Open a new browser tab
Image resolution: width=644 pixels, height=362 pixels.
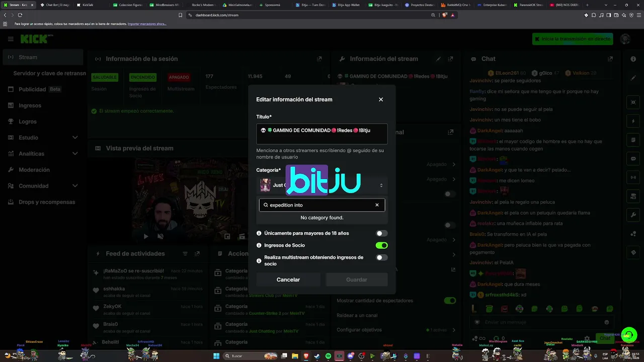[x=587, y=5]
